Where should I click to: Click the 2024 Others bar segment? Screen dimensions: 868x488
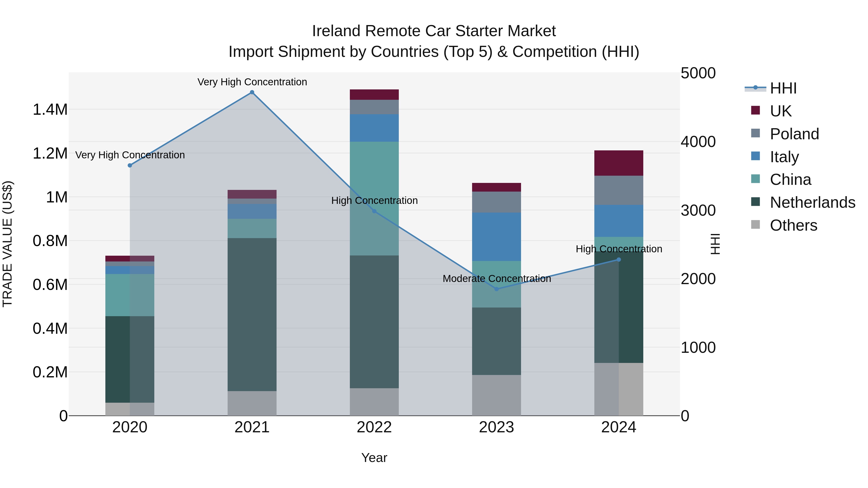pos(619,389)
